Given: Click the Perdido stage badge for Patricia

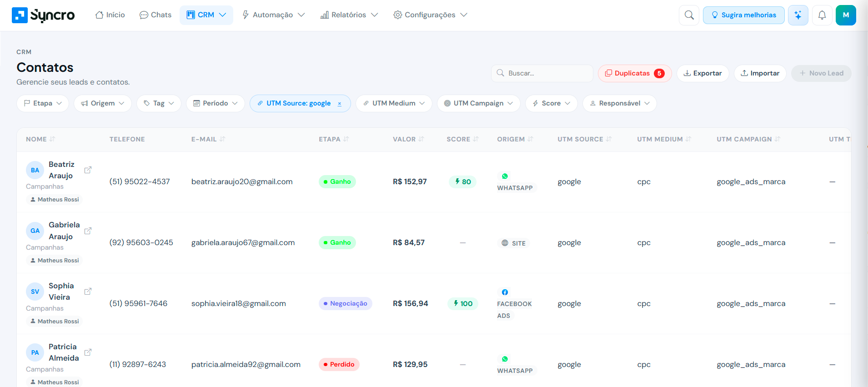Looking at the screenshot, I should [339, 364].
